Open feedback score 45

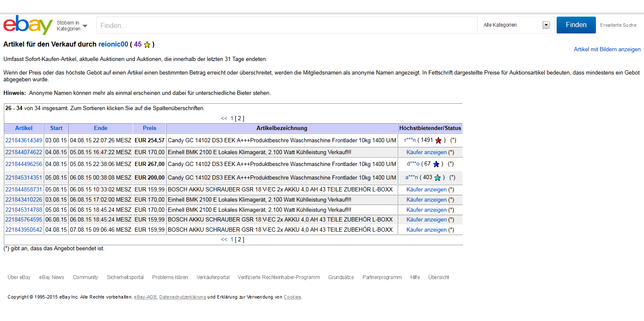[x=138, y=44]
